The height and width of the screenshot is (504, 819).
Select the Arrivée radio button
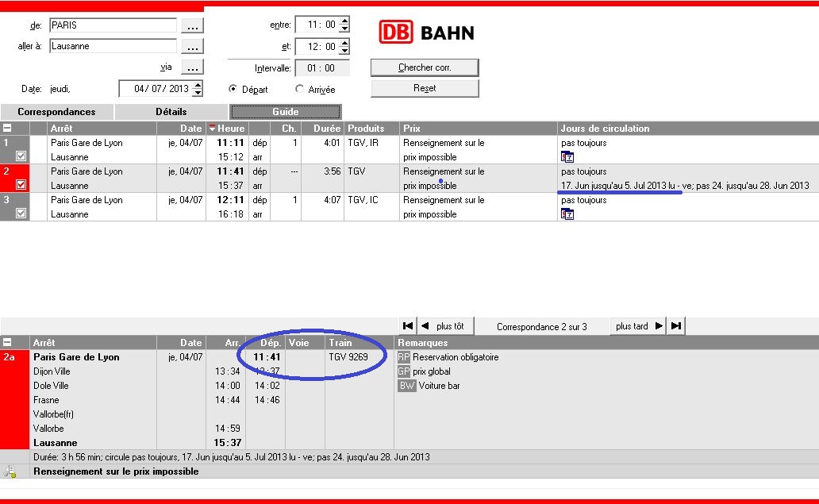coord(299,89)
